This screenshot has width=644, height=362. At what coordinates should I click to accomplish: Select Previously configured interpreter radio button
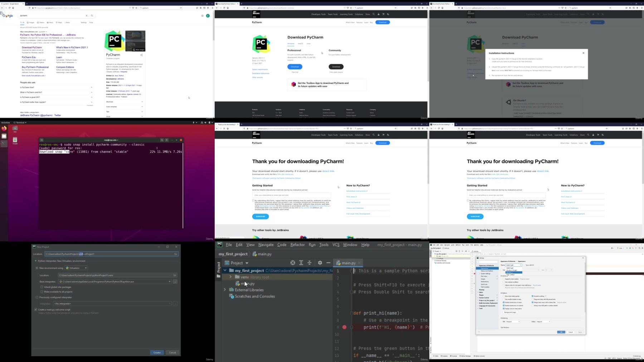click(x=37, y=297)
